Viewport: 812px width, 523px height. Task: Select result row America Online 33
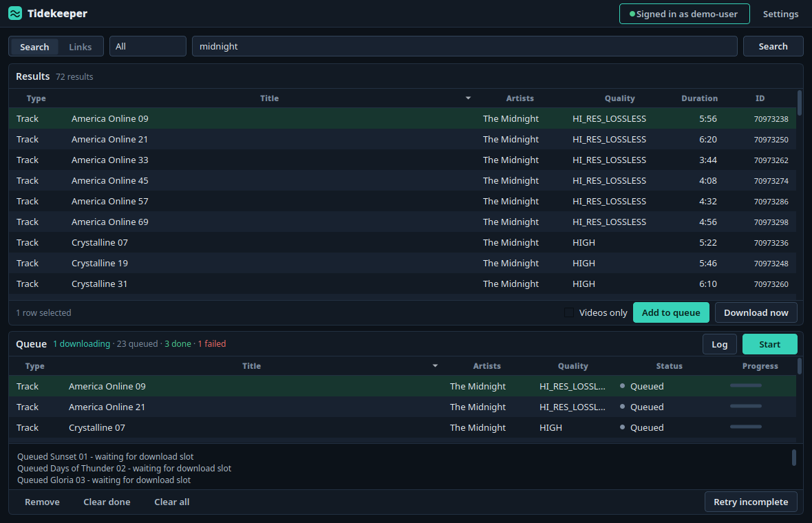coord(403,160)
